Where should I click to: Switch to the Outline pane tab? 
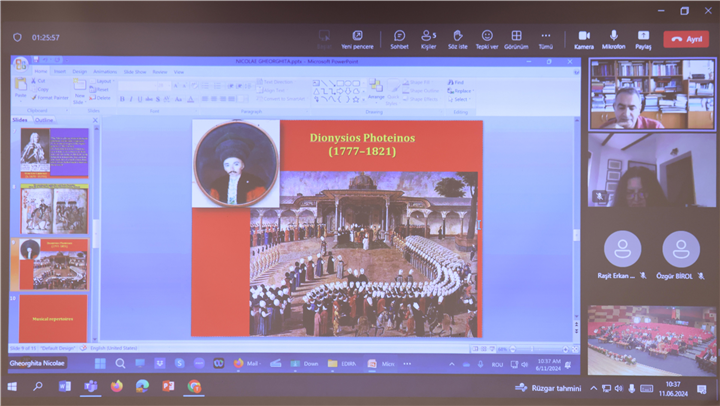(x=44, y=120)
